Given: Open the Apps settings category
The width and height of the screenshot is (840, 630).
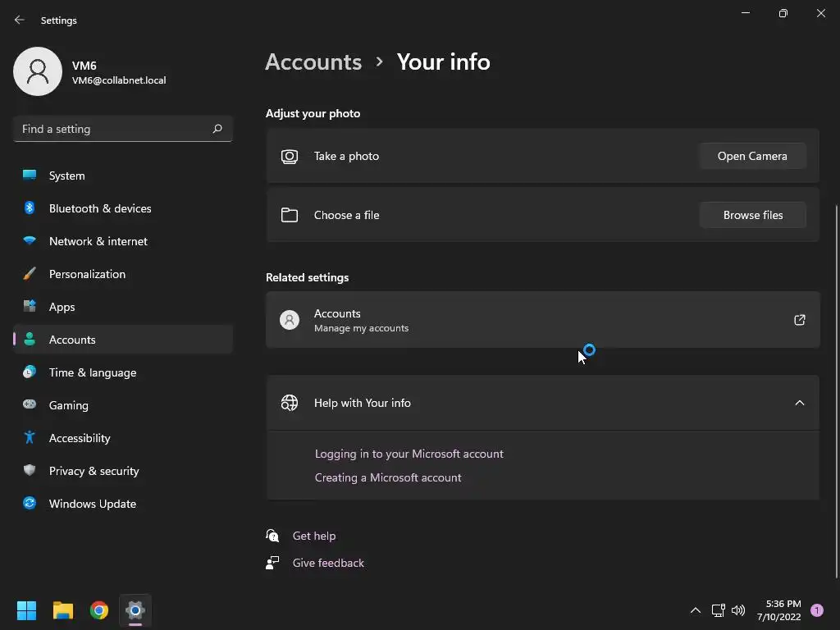Looking at the screenshot, I should point(62,307).
